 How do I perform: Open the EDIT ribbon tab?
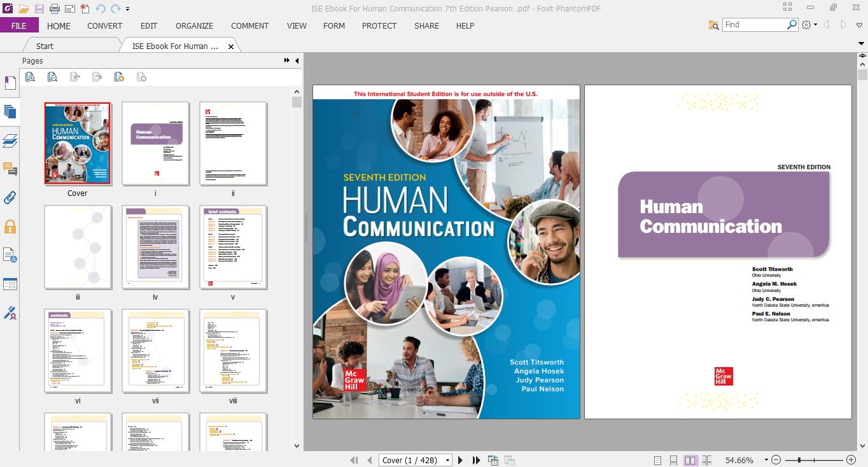tap(149, 25)
